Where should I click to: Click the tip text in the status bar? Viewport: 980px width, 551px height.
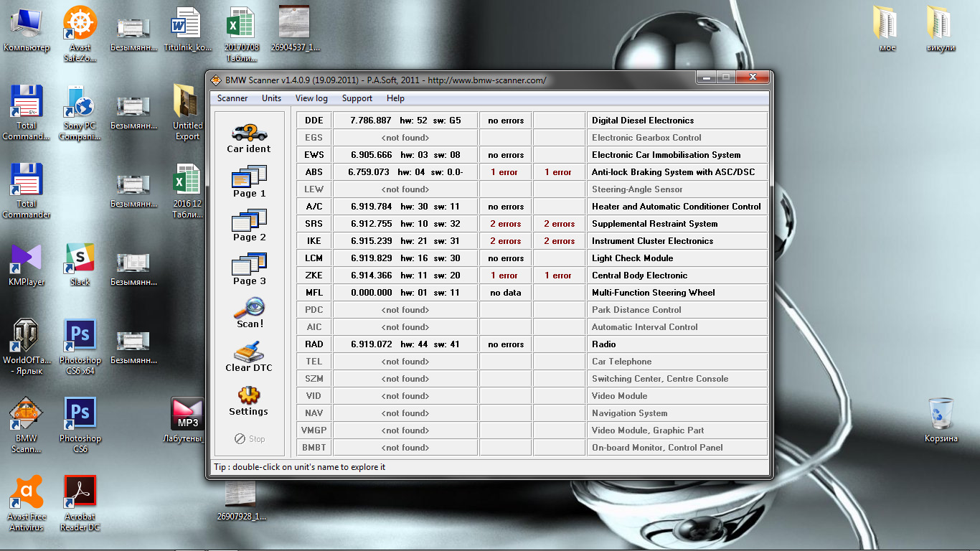(300, 467)
